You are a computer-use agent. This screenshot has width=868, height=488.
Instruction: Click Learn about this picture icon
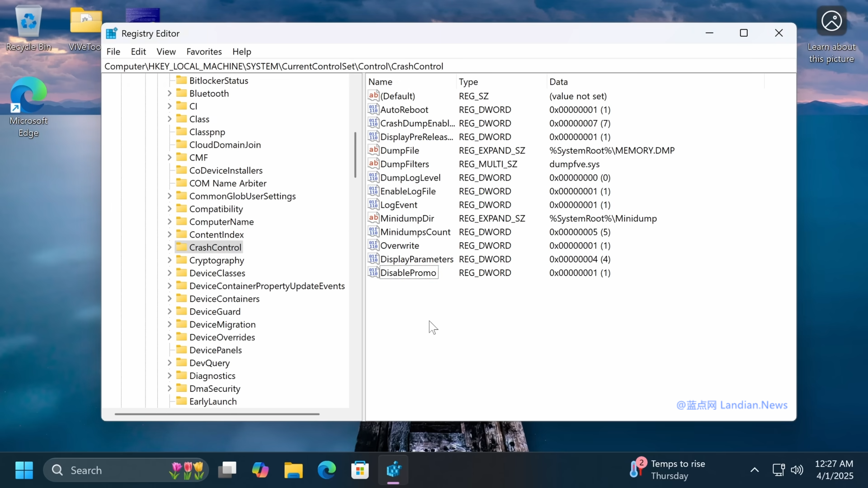pos(831,34)
